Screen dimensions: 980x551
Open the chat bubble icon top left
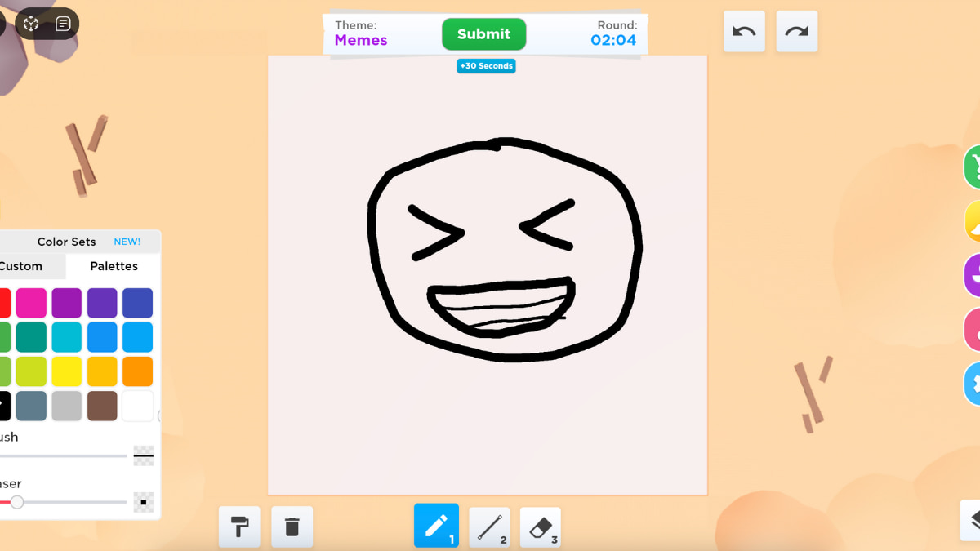(61, 24)
